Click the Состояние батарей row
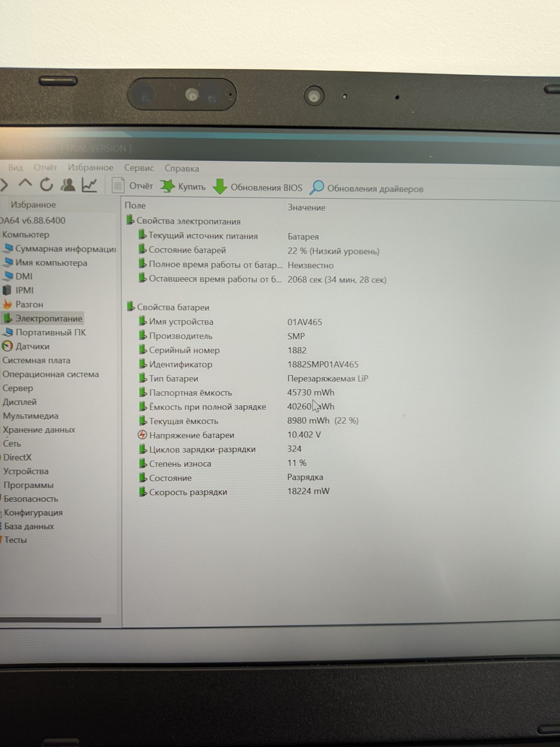 tap(259, 250)
